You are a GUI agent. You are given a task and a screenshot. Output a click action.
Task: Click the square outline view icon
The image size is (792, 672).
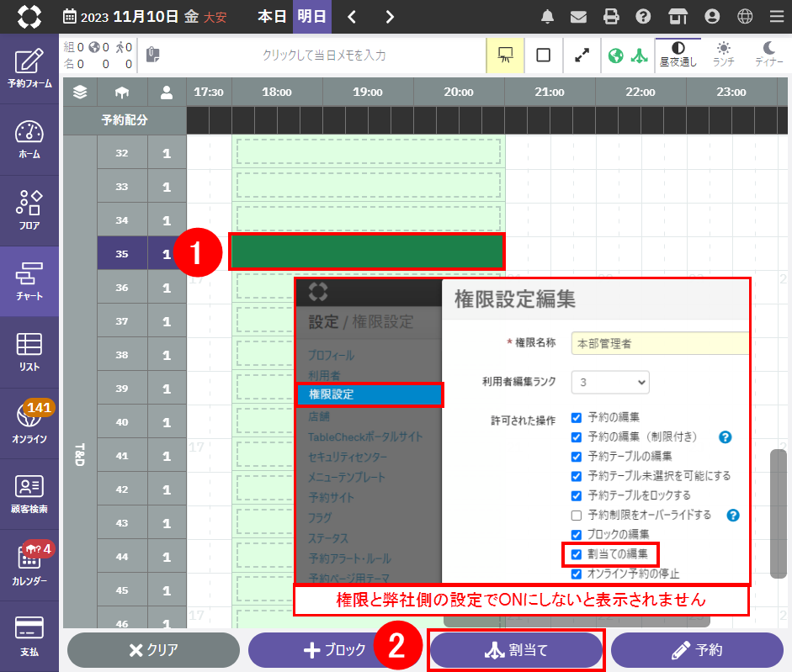tap(543, 55)
